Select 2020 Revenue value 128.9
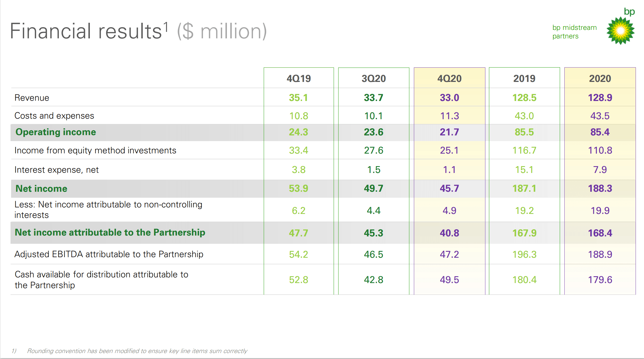This screenshot has width=644, height=359. (600, 98)
